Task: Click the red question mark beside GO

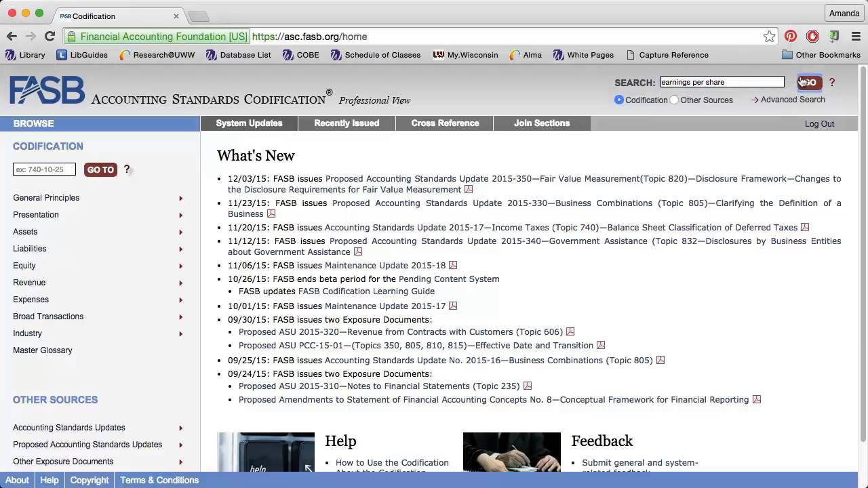Action: pyautogui.click(x=832, y=82)
